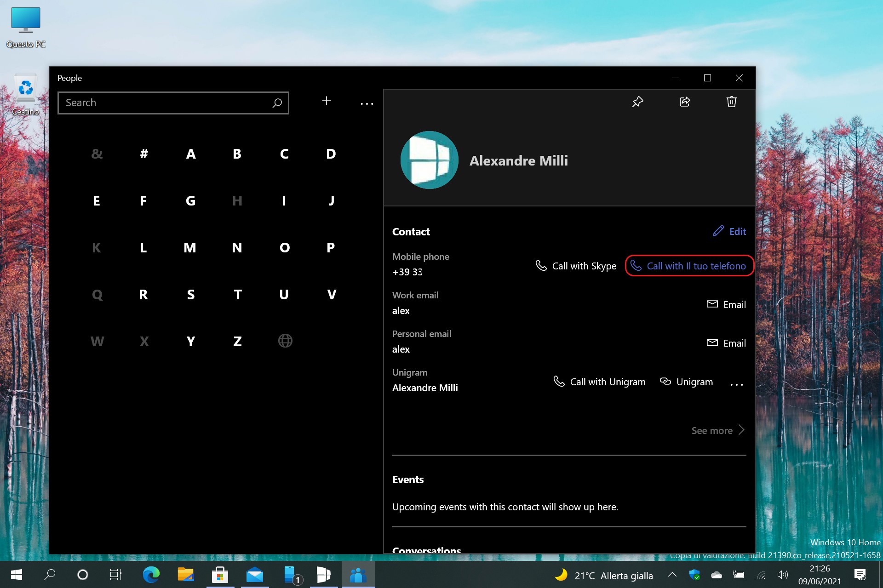Image resolution: width=883 pixels, height=588 pixels.
Task: Open Windows Security tray icon
Action: pyautogui.click(x=694, y=575)
